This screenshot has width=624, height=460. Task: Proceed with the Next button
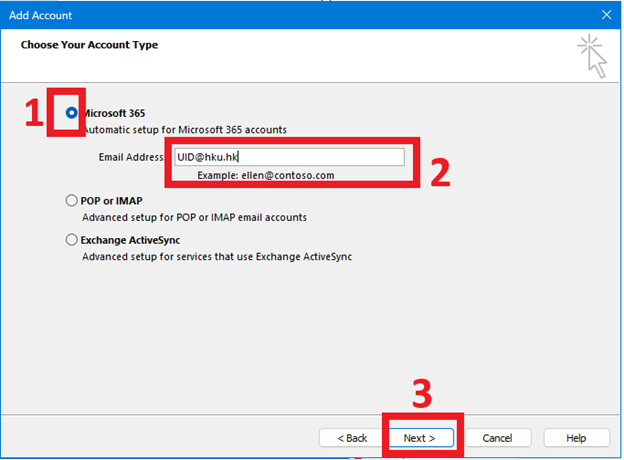[420, 438]
